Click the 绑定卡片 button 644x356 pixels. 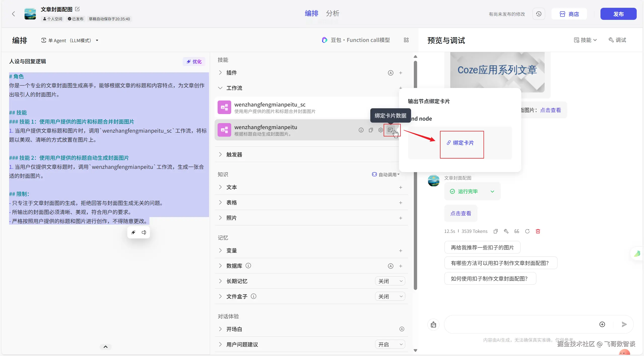click(x=460, y=143)
